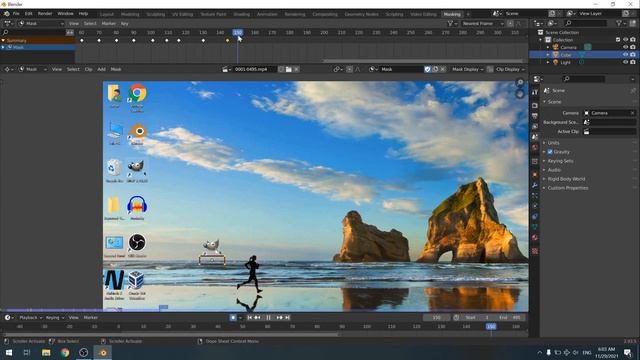Click the current frame 150 marker in dope sheet
This screenshot has width=640, height=360.
click(238, 32)
